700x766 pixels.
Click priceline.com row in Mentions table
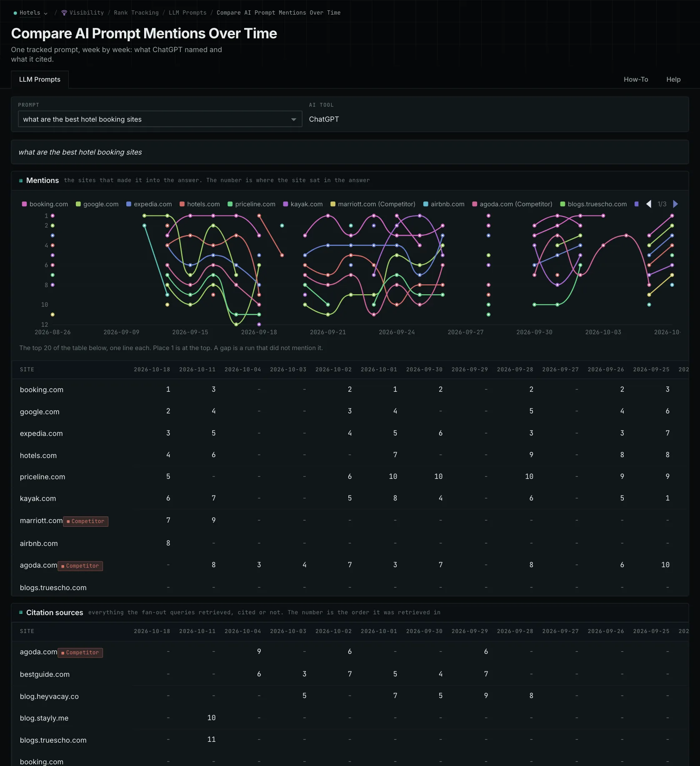(x=350, y=477)
